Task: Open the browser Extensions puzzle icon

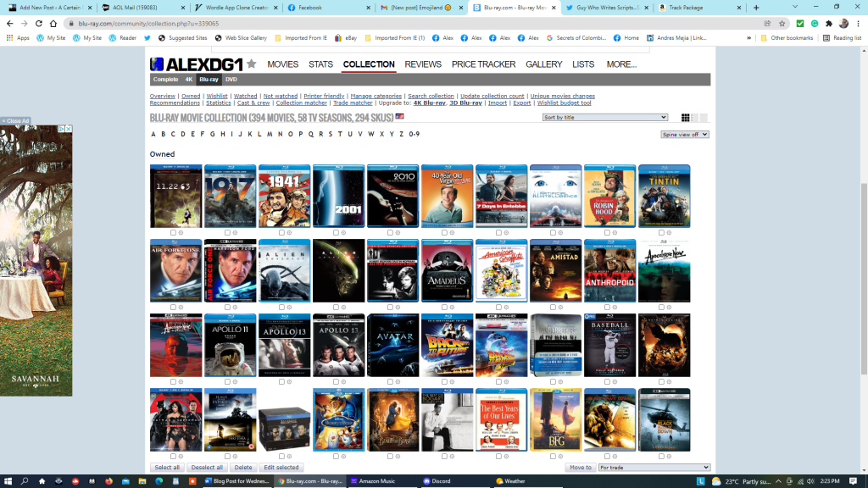Action: pyautogui.click(x=829, y=24)
